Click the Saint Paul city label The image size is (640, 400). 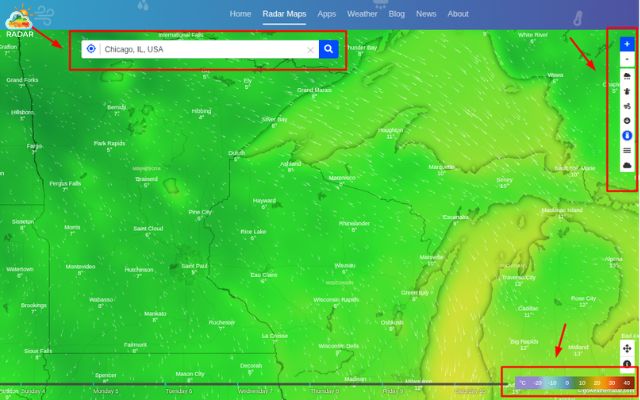[x=194, y=266]
